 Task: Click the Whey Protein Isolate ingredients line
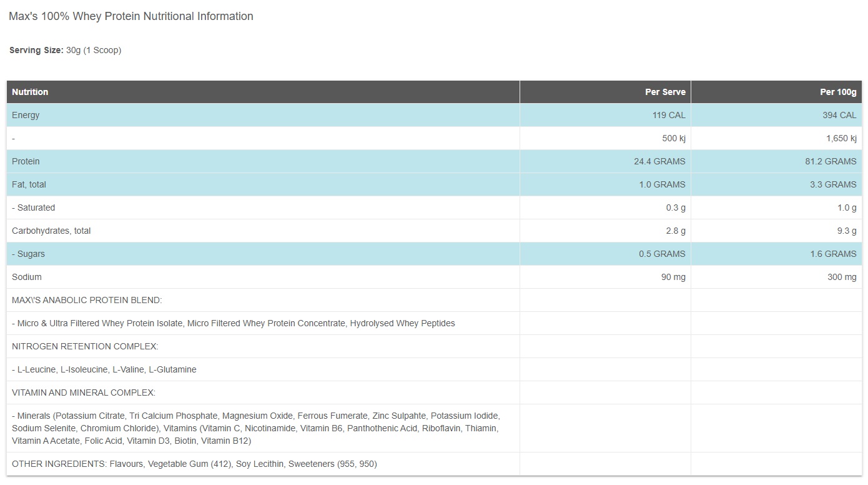(x=234, y=323)
